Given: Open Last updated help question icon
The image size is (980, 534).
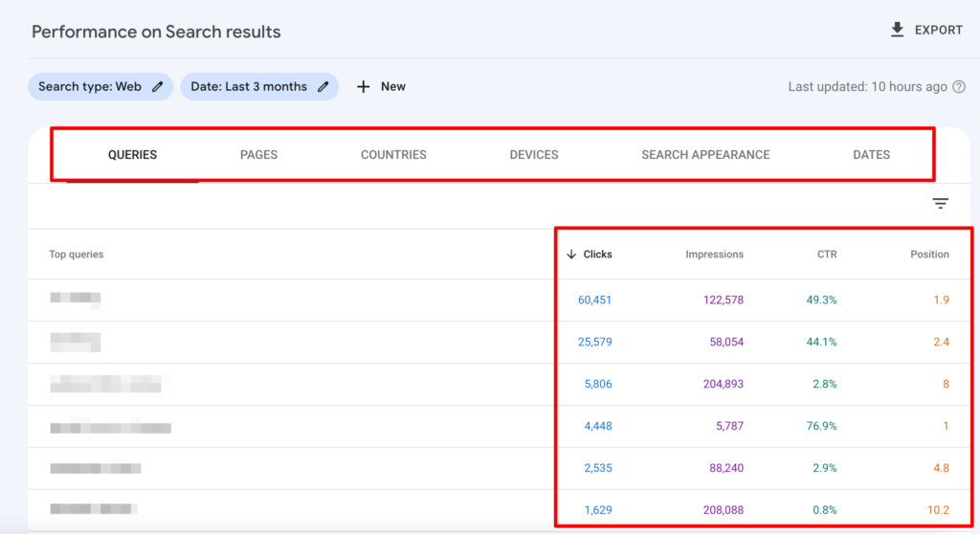Looking at the screenshot, I should 959,87.
